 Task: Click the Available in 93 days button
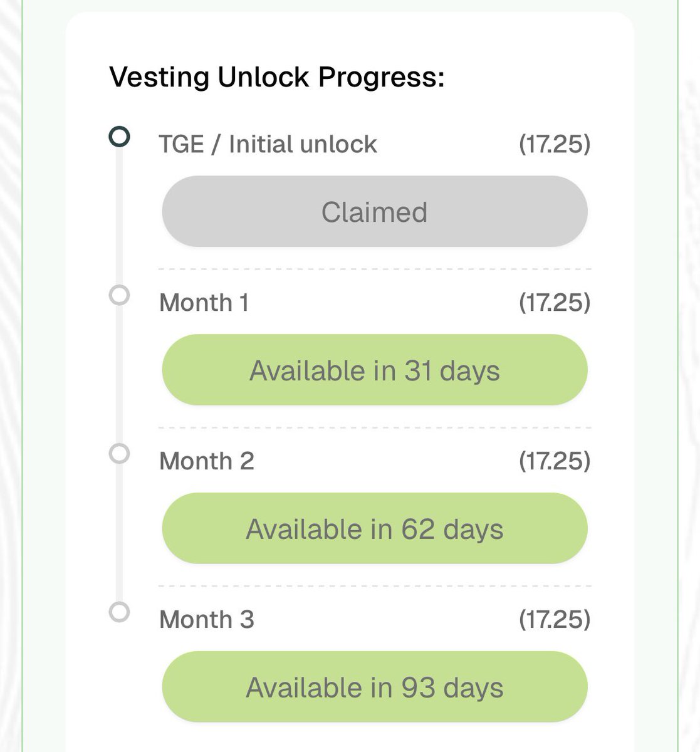(x=375, y=687)
